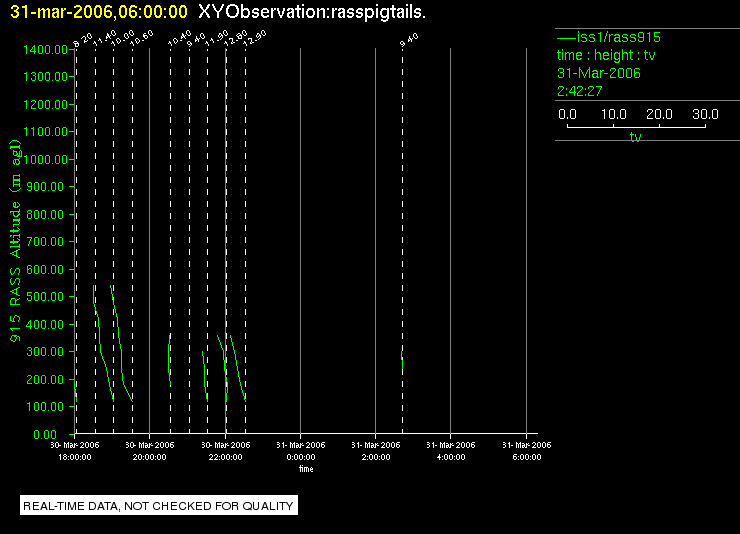Click the '1300.00' altitude tick label
The image size is (740, 534).
pos(45,76)
